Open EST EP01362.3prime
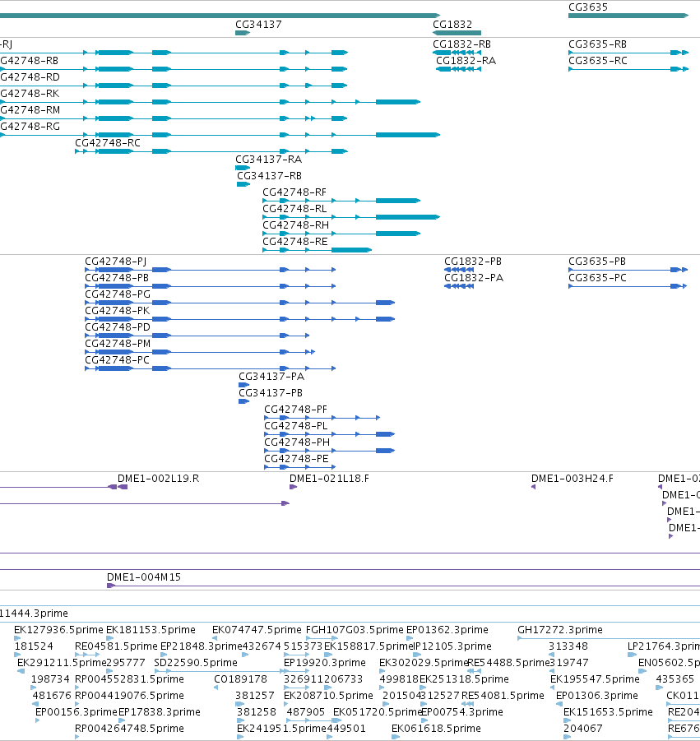700x741 pixels. pyautogui.click(x=447, y=630)
